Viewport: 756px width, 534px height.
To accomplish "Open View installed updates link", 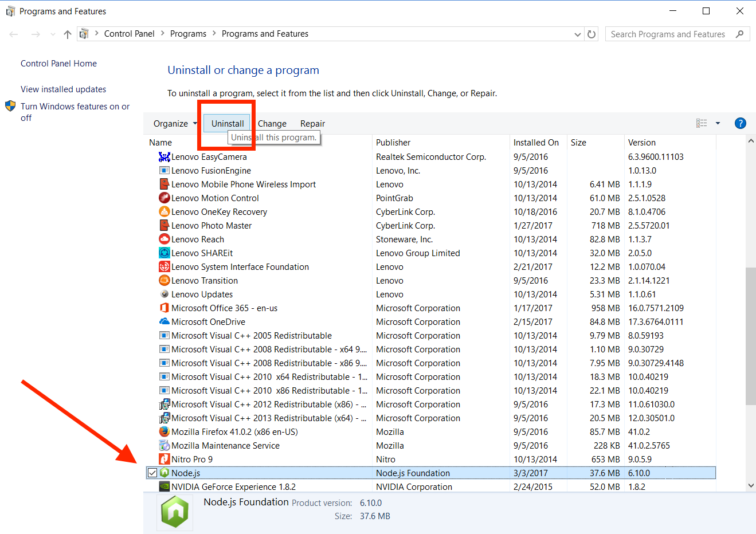I will [64, 89].
